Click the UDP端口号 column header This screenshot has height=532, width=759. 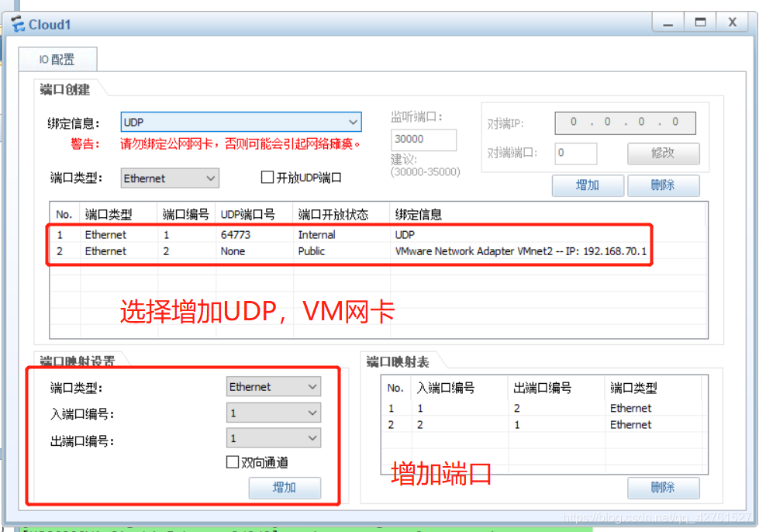pos(254,214)
